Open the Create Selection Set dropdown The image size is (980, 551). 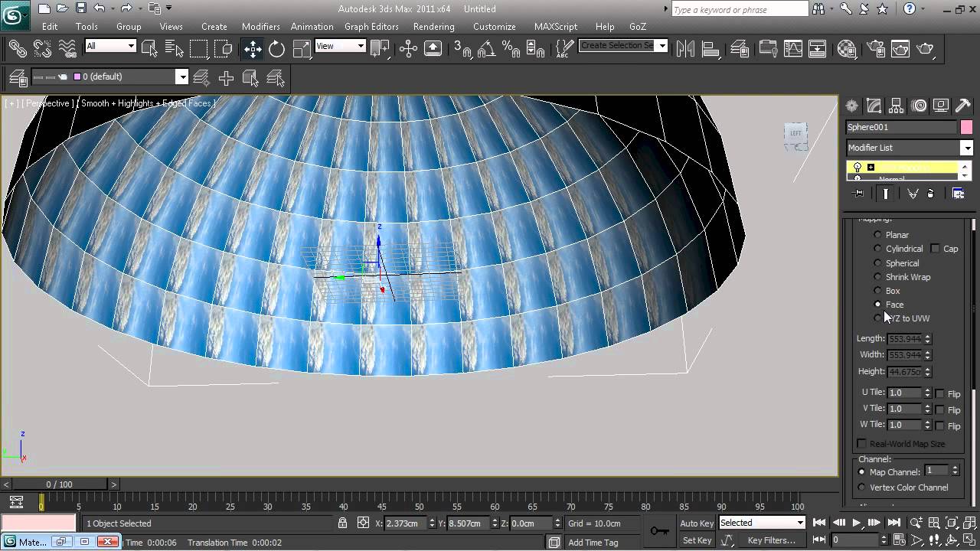pos(662,45)
